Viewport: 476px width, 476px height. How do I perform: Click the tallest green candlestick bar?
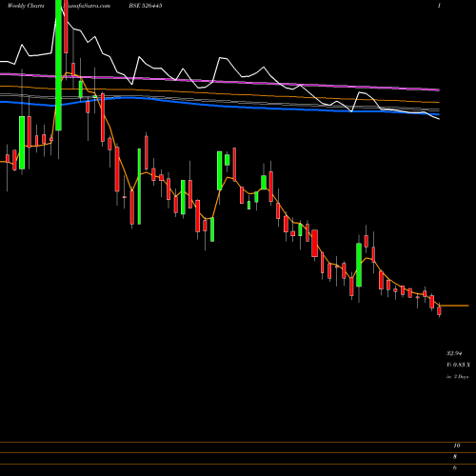point(58,65)
